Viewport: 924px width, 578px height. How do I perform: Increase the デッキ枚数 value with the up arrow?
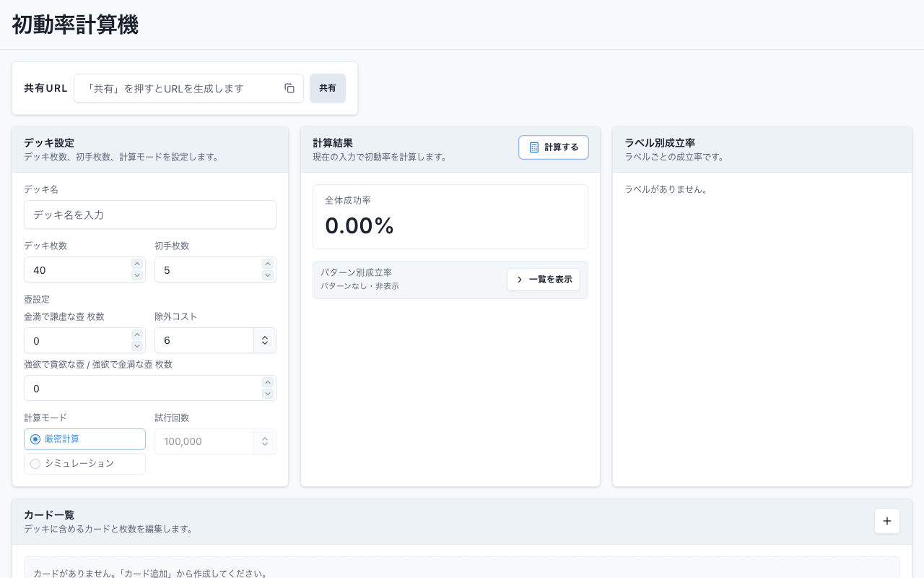point(137,264)
